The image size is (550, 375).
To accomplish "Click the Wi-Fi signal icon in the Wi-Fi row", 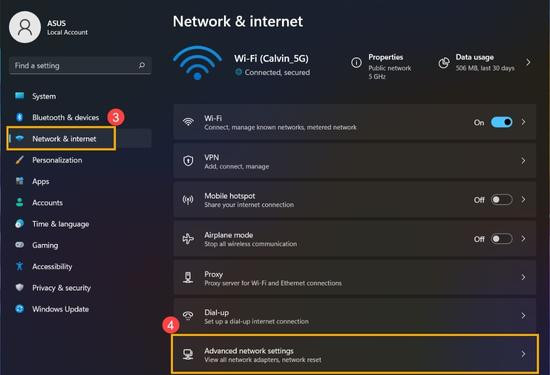I will (188, 122).
